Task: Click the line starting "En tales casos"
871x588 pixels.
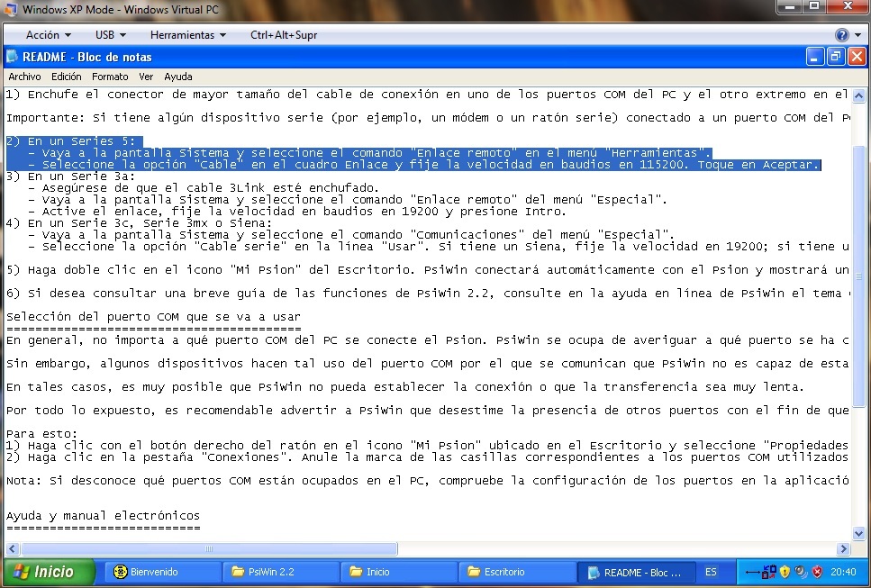Action: [405, 387]
